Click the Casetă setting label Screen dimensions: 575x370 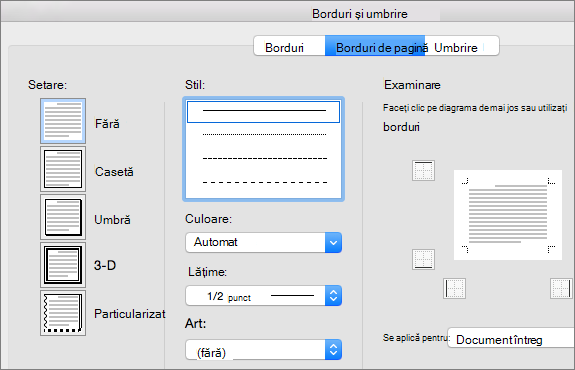click(114, 172)
